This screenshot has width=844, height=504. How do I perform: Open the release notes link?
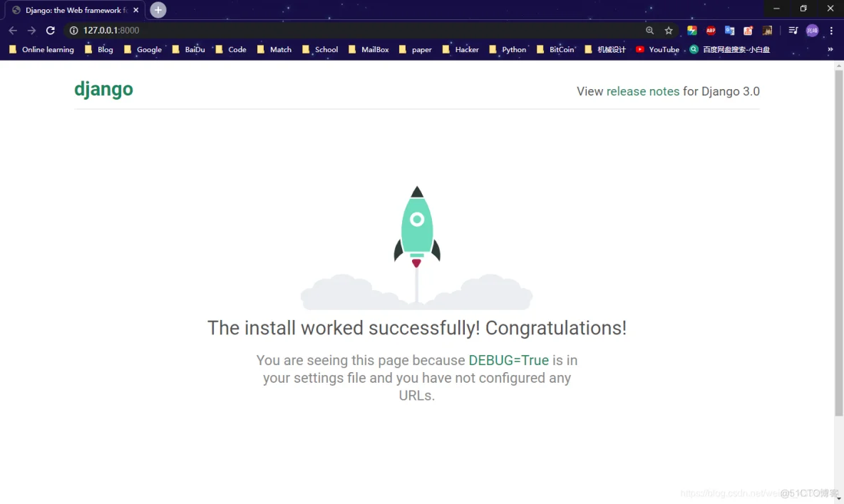643,91
